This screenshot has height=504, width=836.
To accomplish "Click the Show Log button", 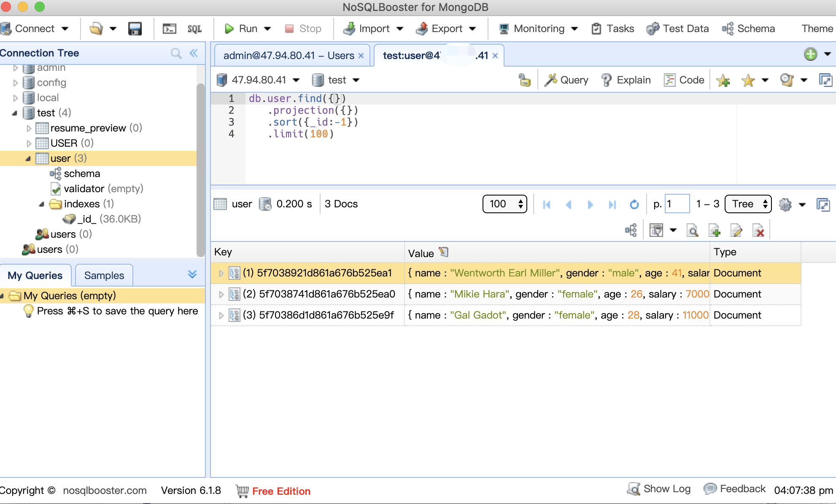I will click(659, 489).
